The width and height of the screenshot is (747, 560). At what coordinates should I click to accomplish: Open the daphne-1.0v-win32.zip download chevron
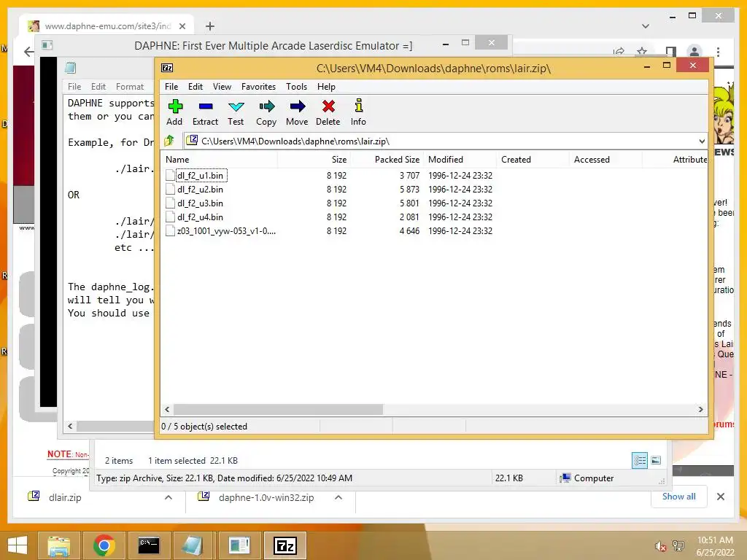[x=338, y=497]
